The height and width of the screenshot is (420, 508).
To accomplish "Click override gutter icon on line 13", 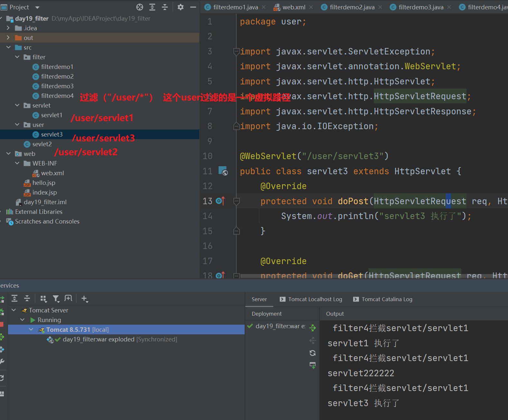I will pyautogui.click(x=220, y=201).
